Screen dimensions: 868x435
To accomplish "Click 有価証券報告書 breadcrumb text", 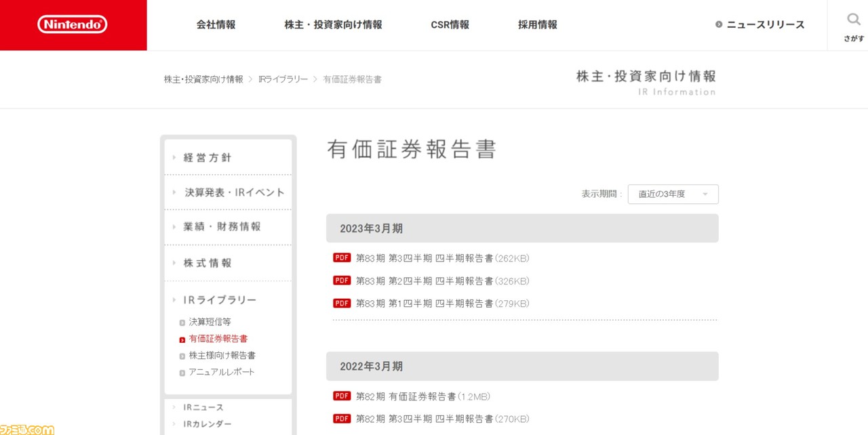I will tap(353, 79).
